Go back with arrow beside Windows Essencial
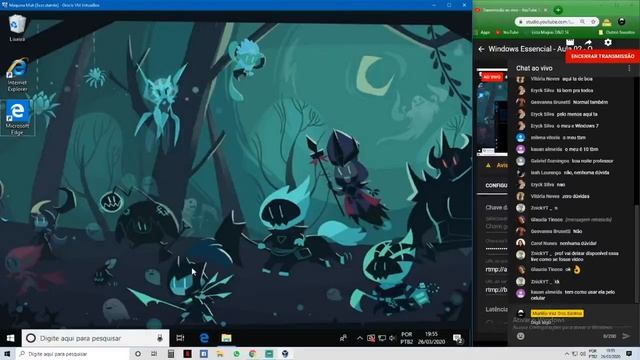This screenshot has width=640, height=360. click(481, 49)
